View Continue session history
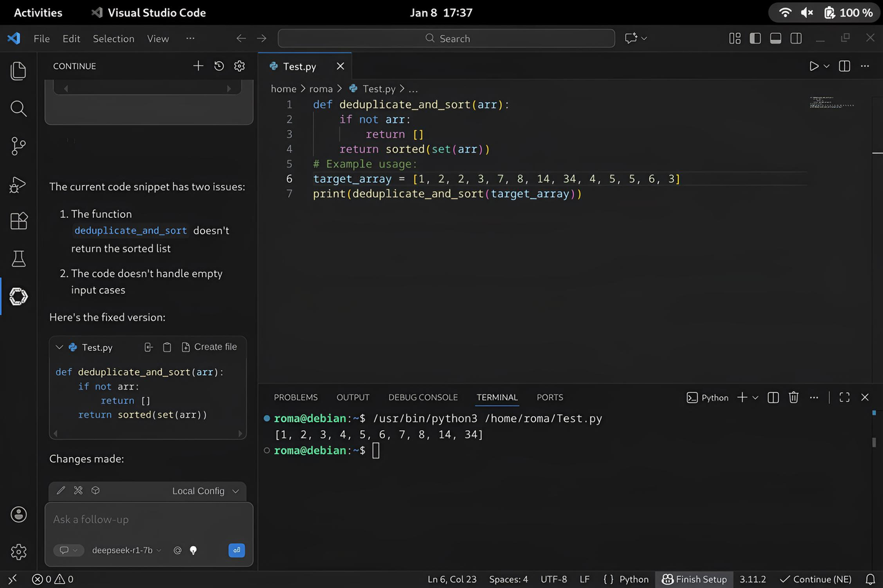The height and width of the screenshot is (588, 883). pos(219,66)
